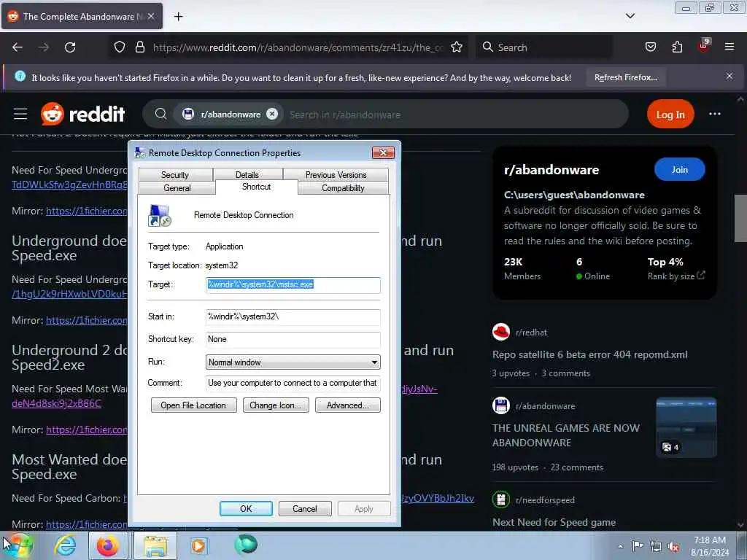Open the network tray icon
The height and width of the screenshot is (560, 747).
pos(656,546)
